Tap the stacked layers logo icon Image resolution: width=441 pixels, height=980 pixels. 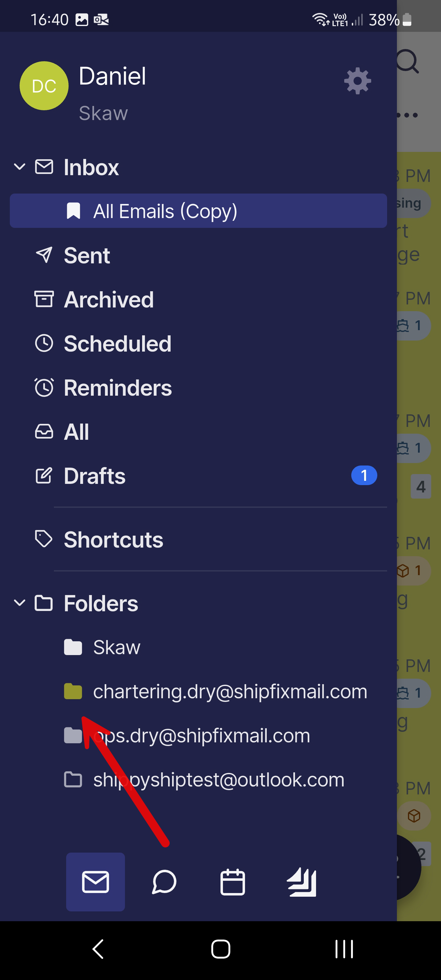coord(302,881)
